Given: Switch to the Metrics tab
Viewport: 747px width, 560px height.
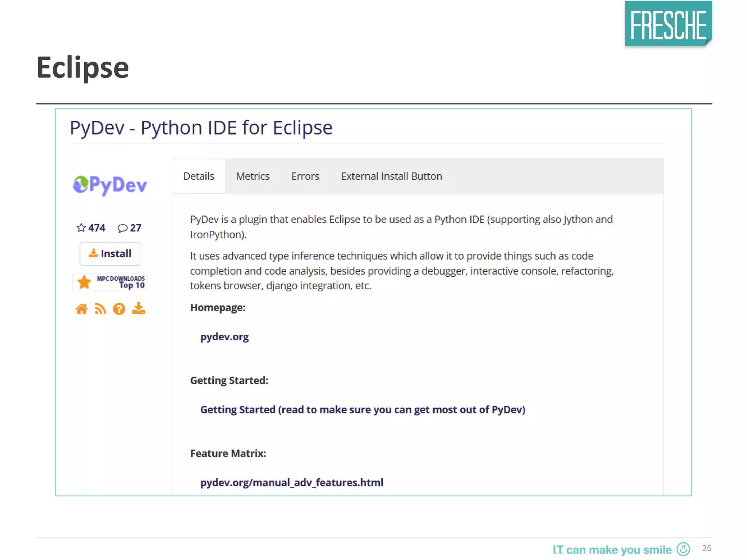Looking at the screenshot, I should tap(252, 176).
